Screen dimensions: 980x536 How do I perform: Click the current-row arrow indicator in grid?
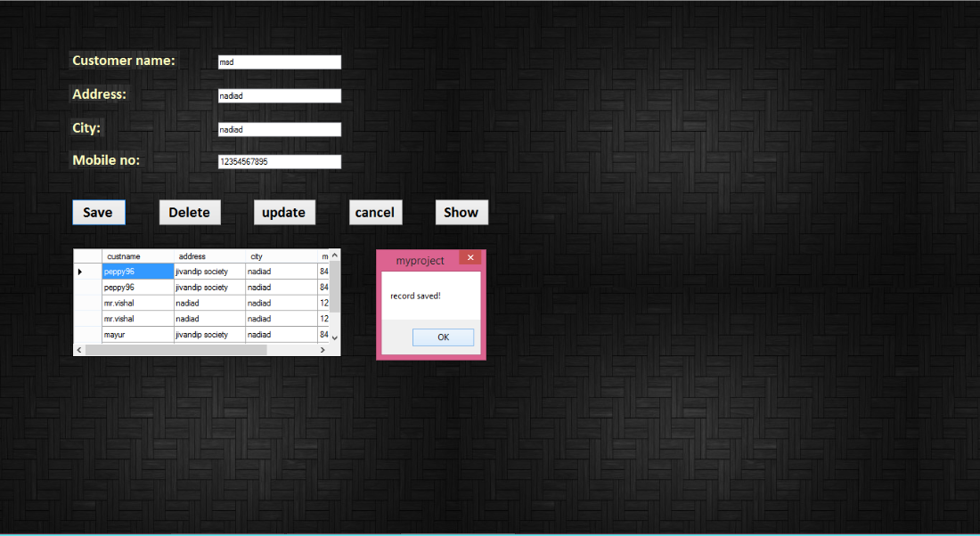point(80,272)
